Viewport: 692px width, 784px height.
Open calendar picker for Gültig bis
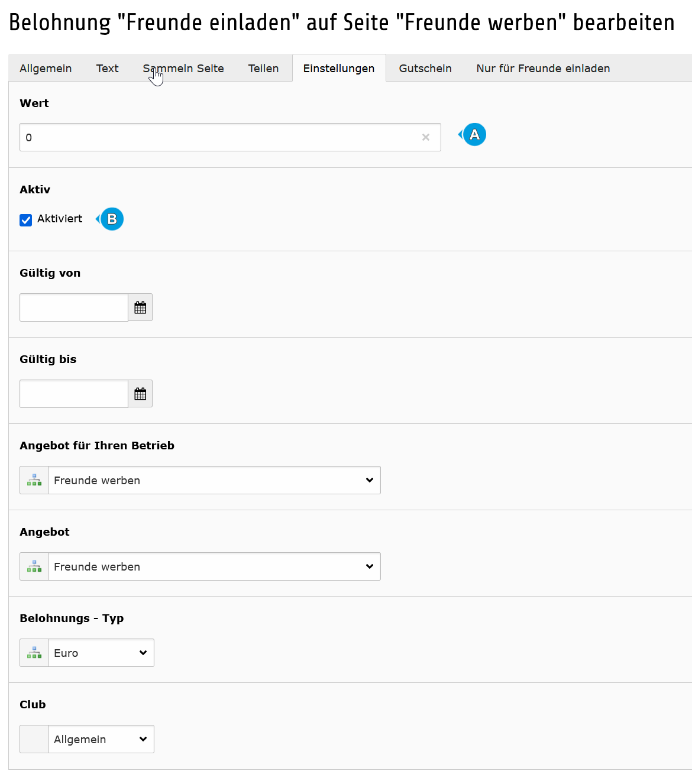click(x=140, y=394)
